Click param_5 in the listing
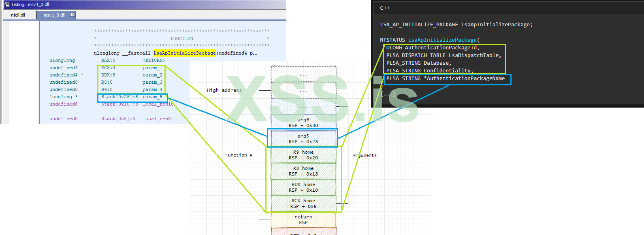Screen dimensions: 644x235 tap(152, 97)
